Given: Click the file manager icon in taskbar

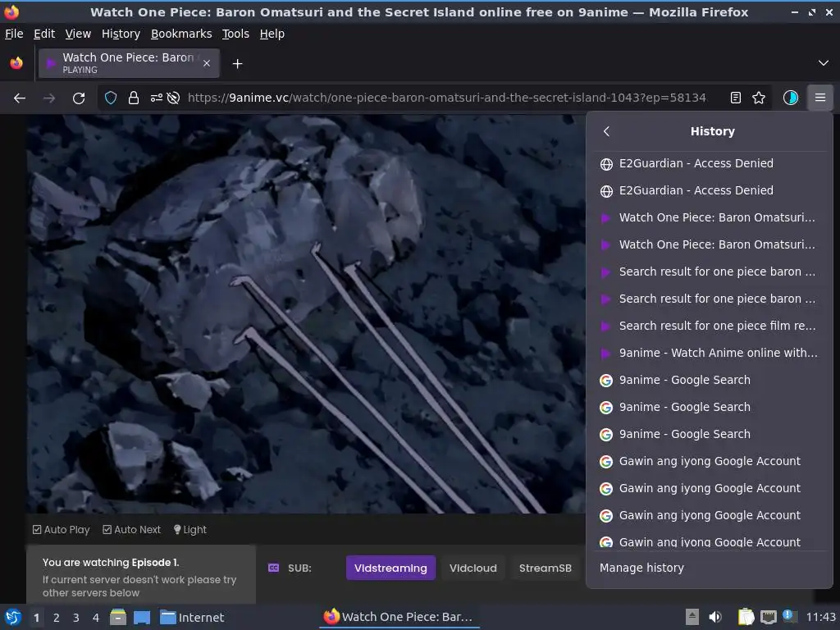Looking at the screenshot, I should point(118,617).
